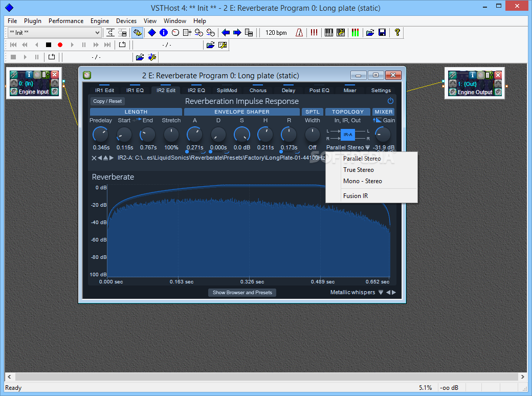Toggle the highlighted yellow toolbar button
The width and height of the screenshot is (532, 396).
(x=137, y=33)
